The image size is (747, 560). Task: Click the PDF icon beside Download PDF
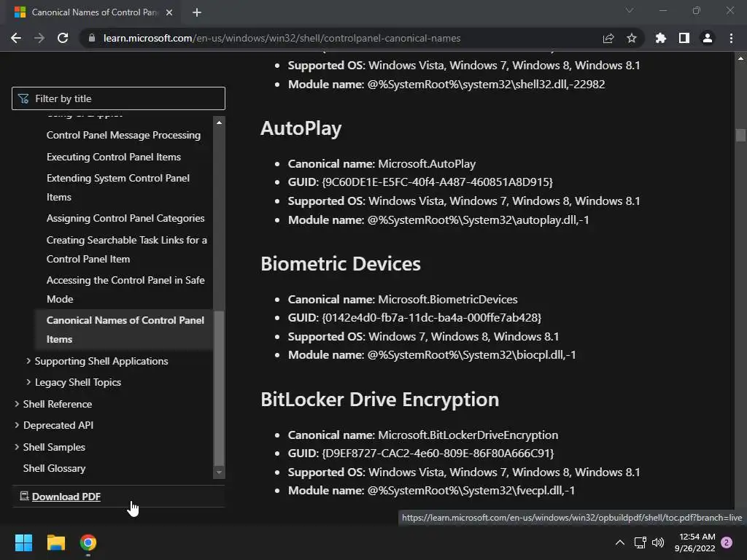(24, 496)
